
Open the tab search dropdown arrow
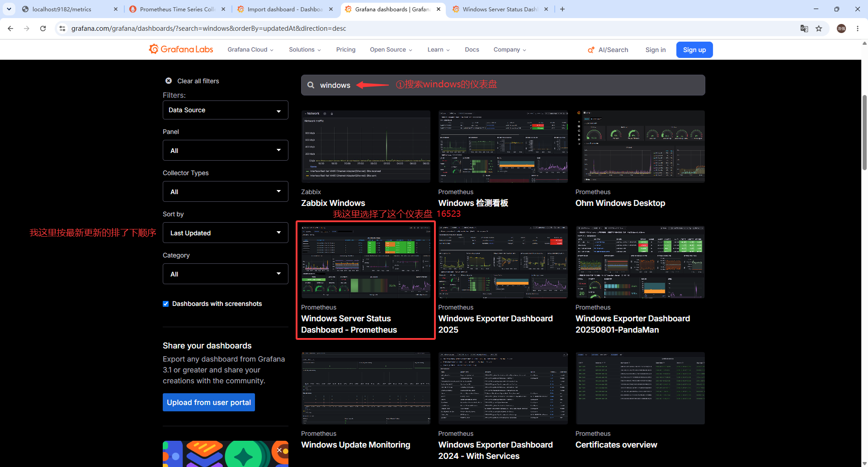point(9,9)
